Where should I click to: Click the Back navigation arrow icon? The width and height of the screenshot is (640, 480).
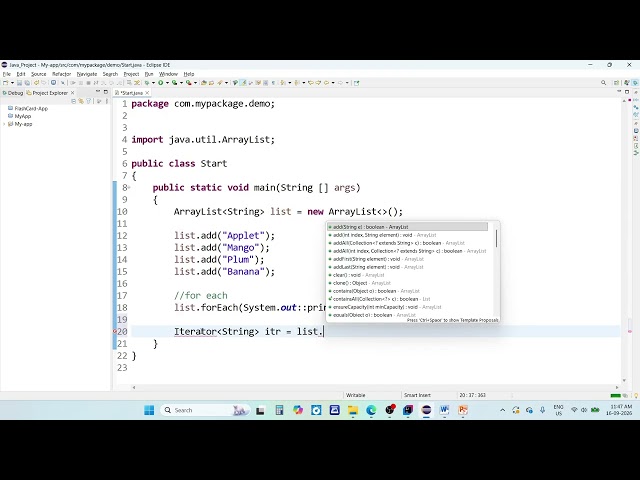point(326,83)
